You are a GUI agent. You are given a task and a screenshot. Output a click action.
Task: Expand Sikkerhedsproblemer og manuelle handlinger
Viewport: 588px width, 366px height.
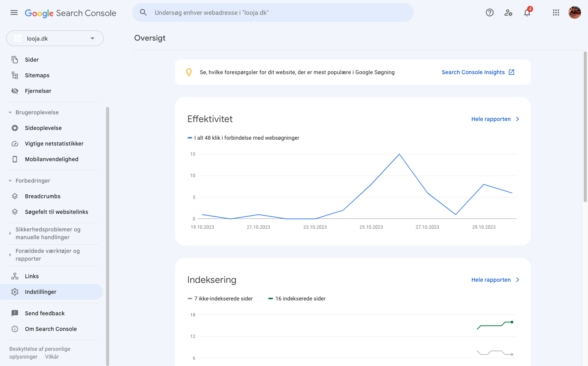pos(10,233)
